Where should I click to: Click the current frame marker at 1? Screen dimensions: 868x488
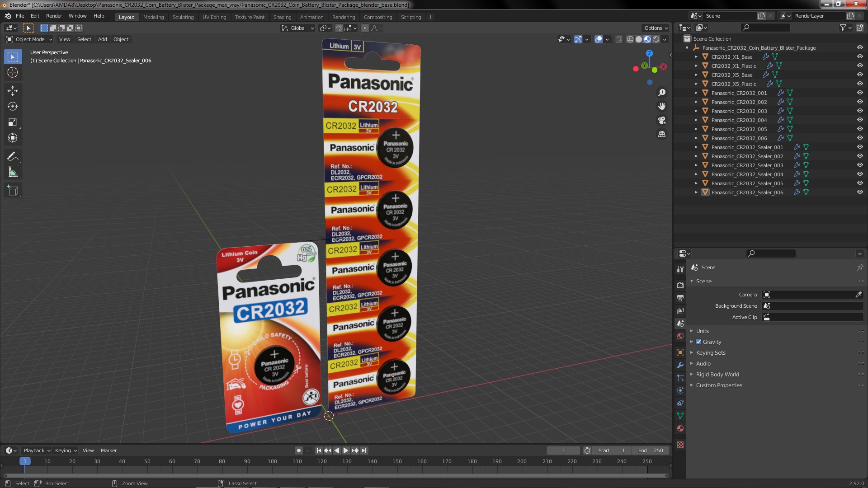pyautogui.click(x=25, y=461)
